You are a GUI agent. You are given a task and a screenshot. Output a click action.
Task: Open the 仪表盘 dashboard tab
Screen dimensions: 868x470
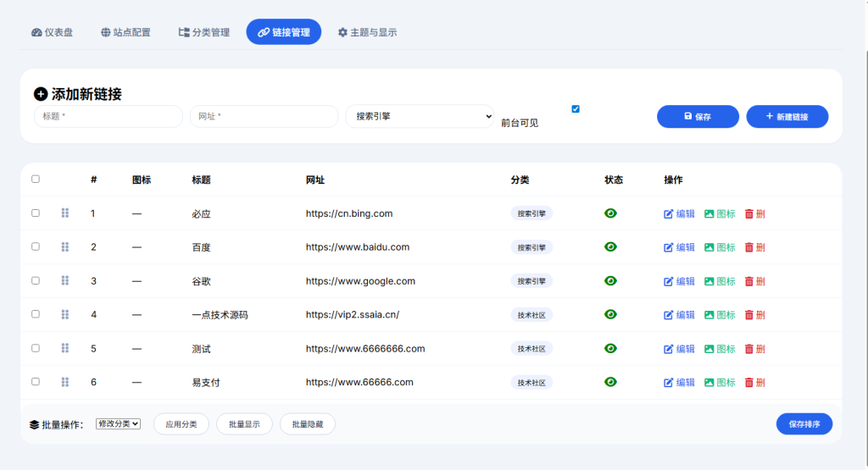[52, 32]
